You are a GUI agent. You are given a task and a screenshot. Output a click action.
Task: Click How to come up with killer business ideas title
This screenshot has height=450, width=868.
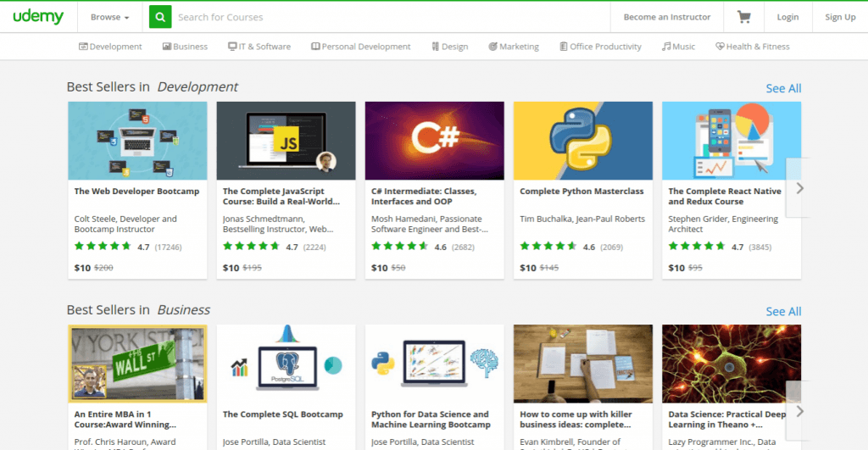coord(576,419)
